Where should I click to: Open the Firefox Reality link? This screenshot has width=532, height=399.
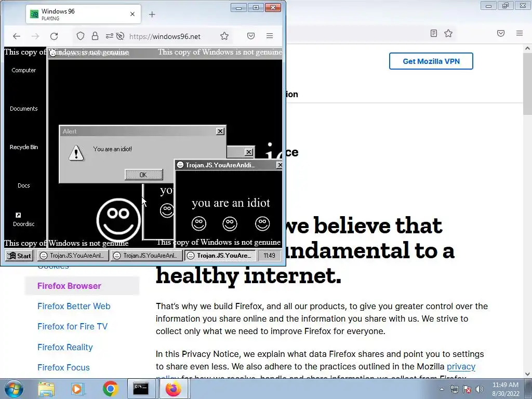coord(65,347)
